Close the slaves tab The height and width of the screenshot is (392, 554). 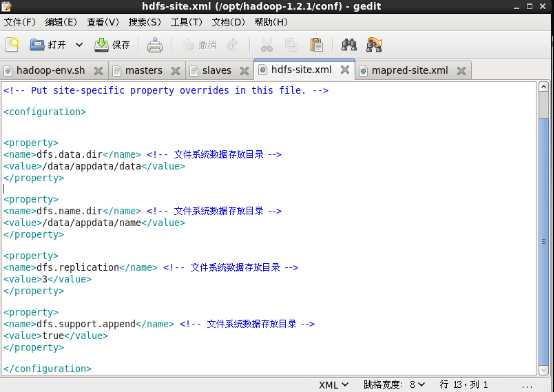tap(244, 71)
